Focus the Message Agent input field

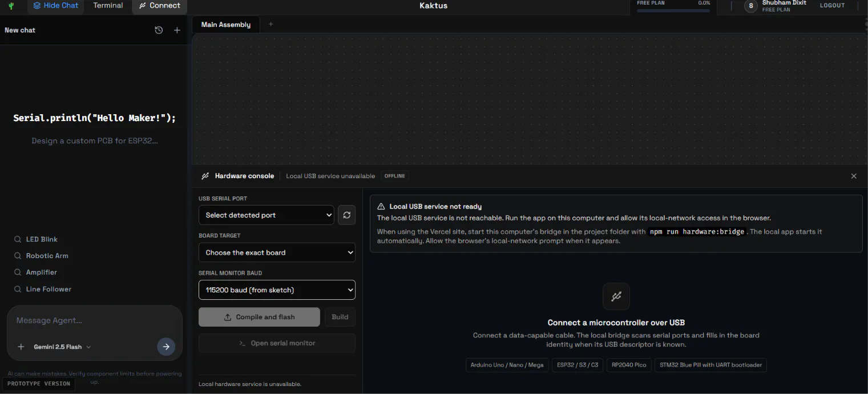[x=95, y=320]
